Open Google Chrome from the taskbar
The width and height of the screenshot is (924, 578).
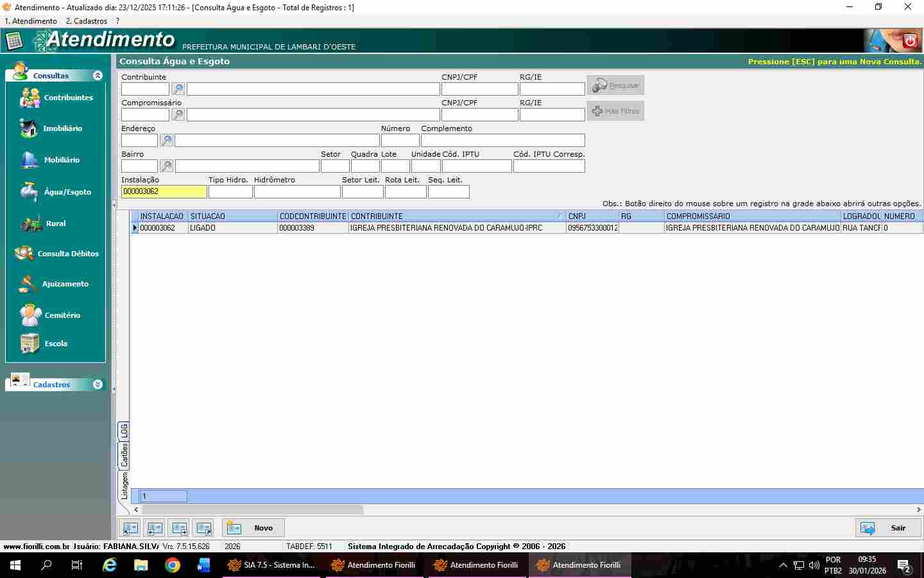pyautogui.click(x=172, y=565)
